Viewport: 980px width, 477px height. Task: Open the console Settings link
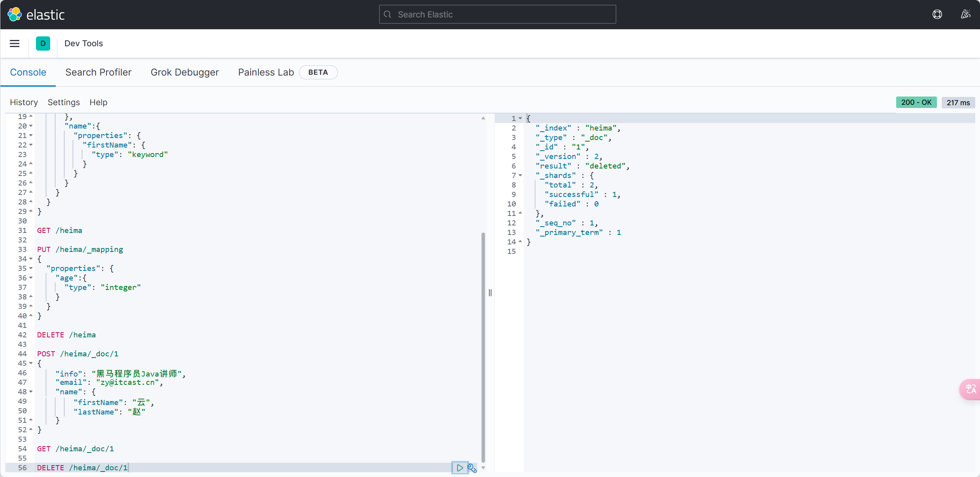point(64,102)
